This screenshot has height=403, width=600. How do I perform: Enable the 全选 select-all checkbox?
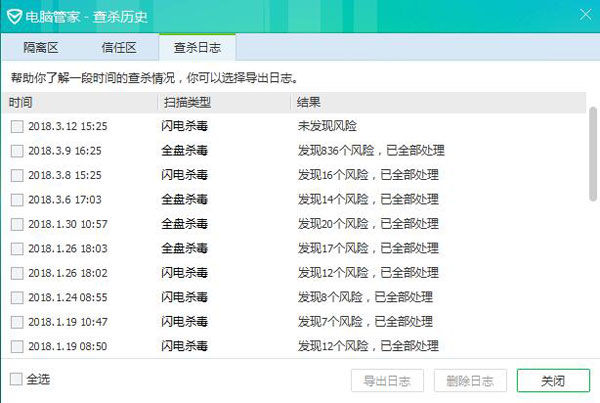16,380
